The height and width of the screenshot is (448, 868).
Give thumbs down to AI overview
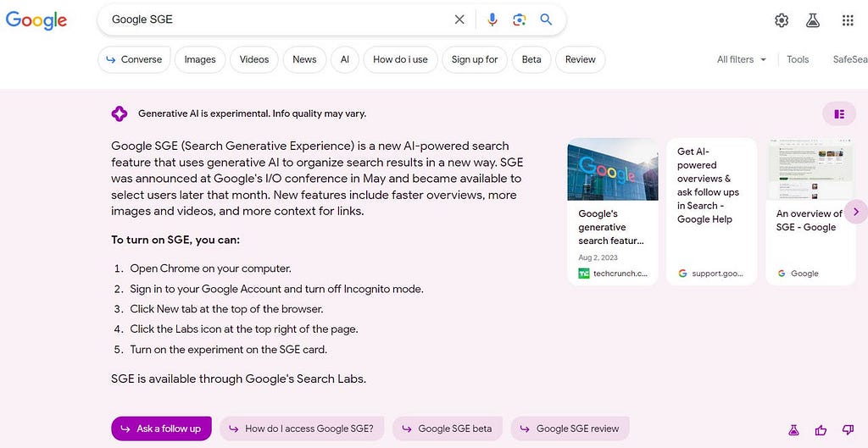point(848,429)
